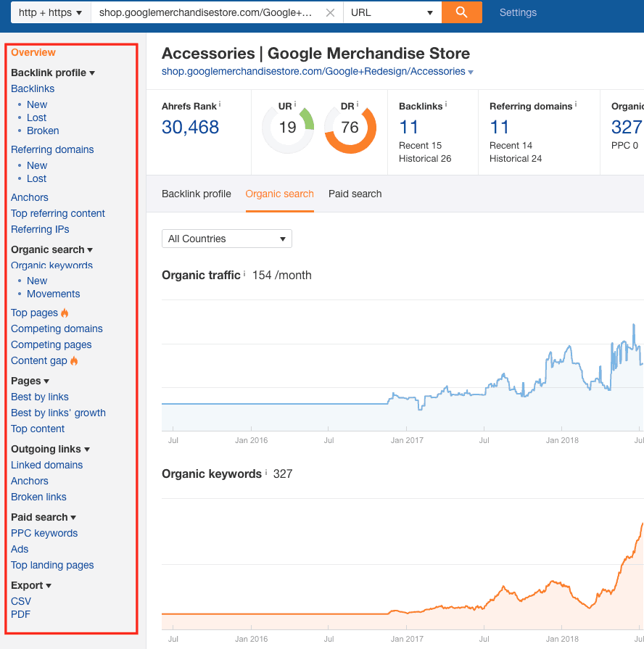Clear the URL field with X icon

coord(330,12)
